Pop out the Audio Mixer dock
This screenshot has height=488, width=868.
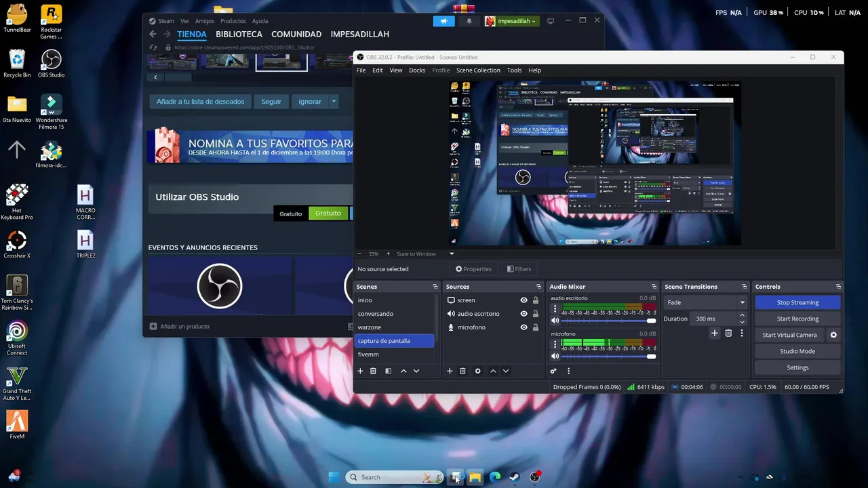coord(654,287)
